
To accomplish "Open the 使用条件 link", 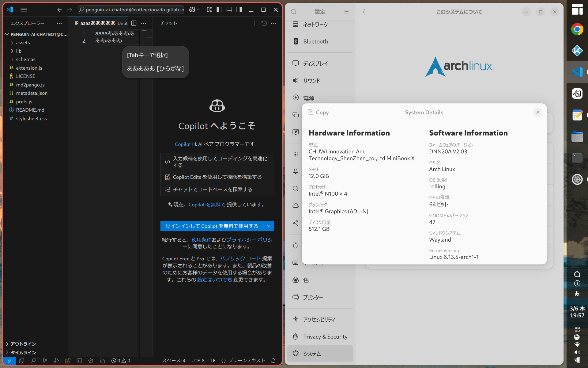I will [202, 240].
